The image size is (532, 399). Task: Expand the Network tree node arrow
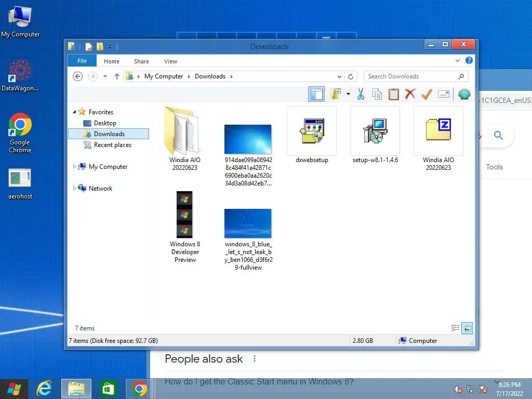(74, 188)
